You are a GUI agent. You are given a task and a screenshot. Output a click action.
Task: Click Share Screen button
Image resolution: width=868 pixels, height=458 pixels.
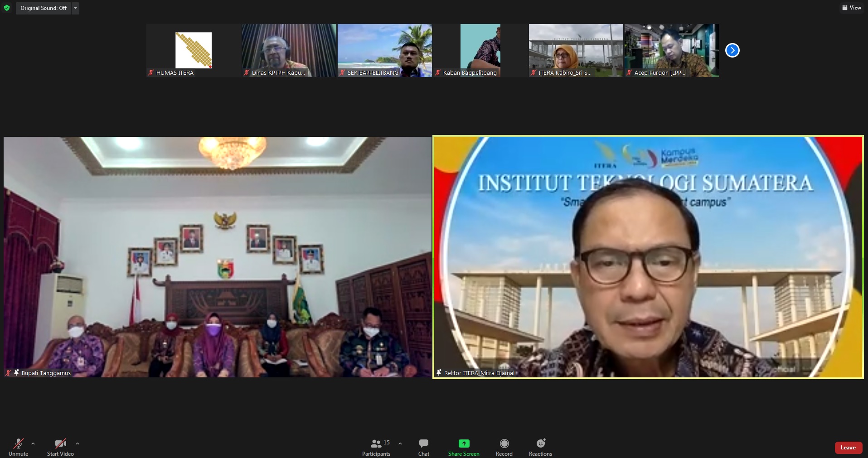[x=464, y=447]
